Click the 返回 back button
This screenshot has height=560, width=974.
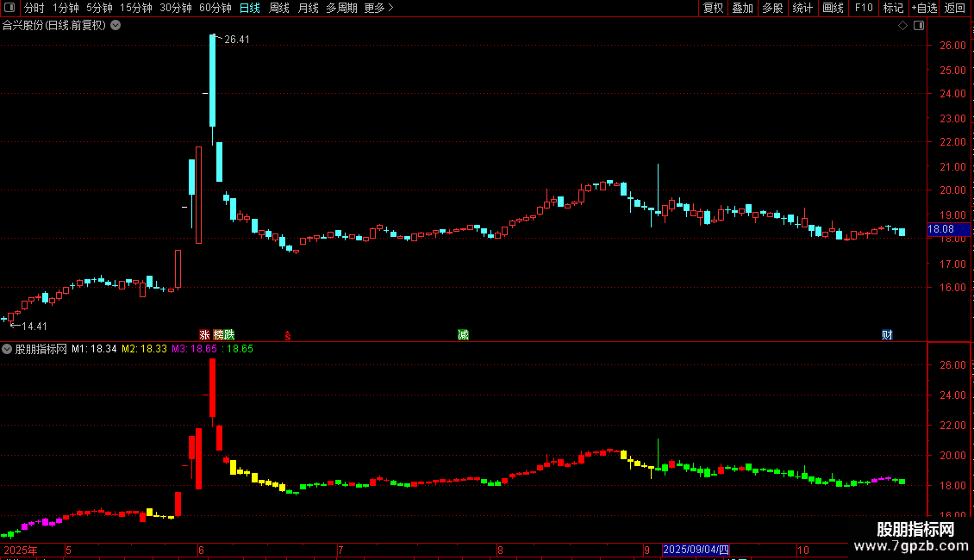955,8
